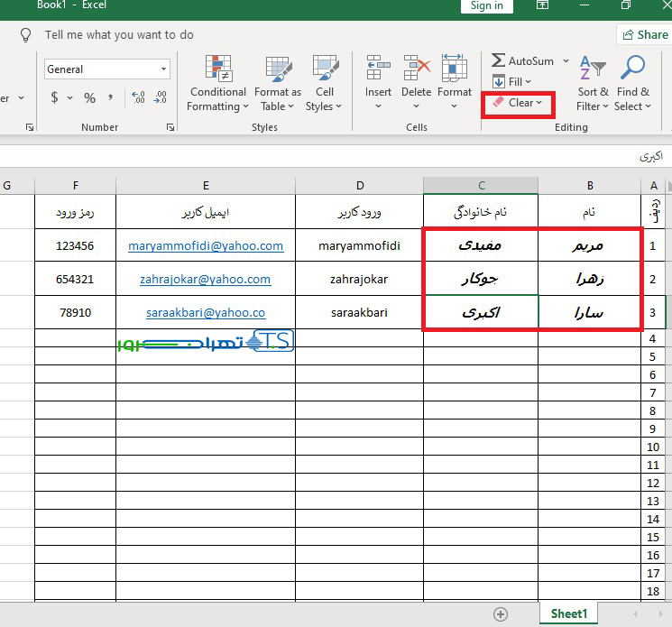This screenshot has width=672, height=627.
Task: Expand the accounting format dropdown arrow
Action: (x=69, y=97)
